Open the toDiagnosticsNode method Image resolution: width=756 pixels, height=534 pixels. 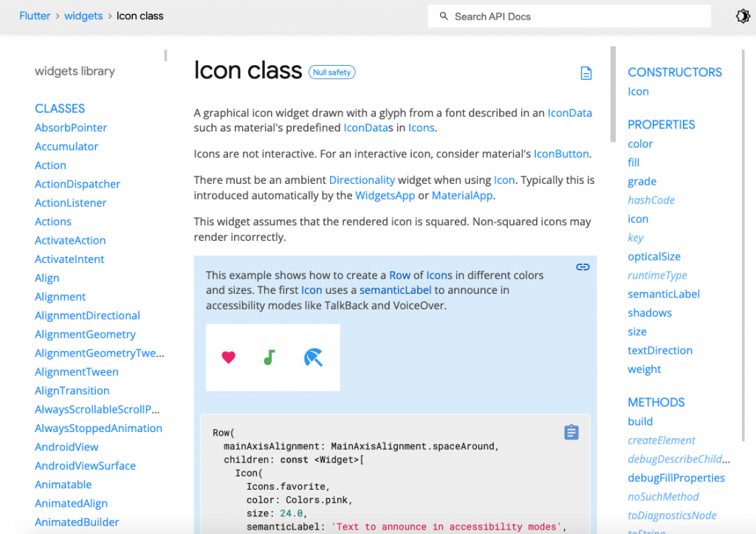tap(672, 516)
